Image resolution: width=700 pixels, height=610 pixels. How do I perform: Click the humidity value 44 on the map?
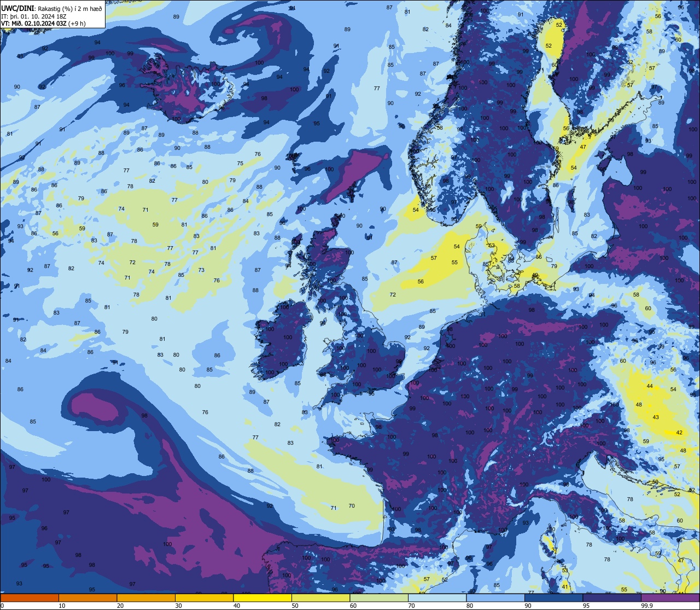[650, 386]
